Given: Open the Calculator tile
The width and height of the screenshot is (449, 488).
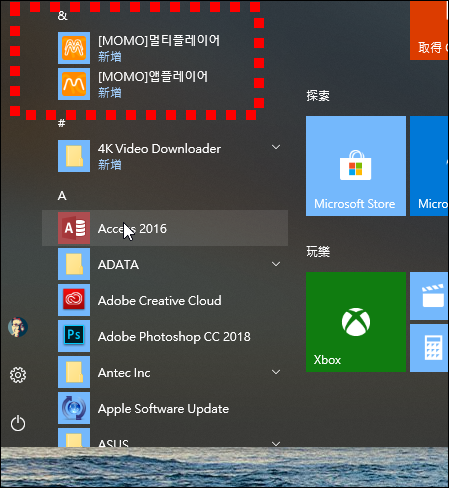Looking at the screenshot, I should (x=429, y=348).
